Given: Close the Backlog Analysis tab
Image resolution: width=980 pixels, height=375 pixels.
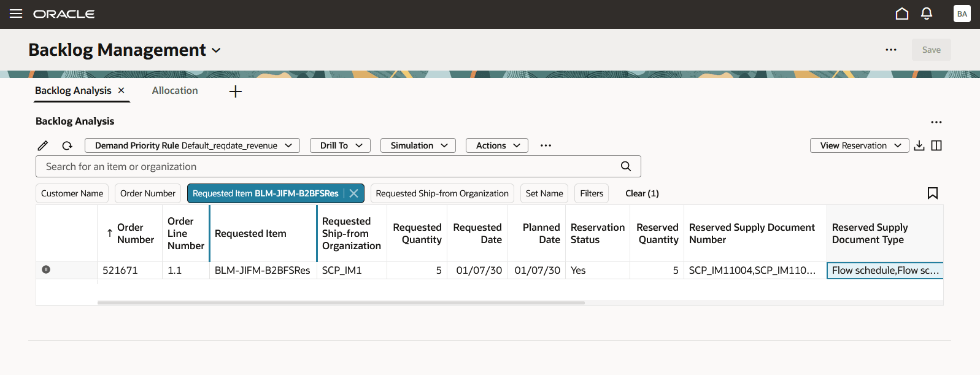Looking at the screenshot, I should [x=122, y=90].
